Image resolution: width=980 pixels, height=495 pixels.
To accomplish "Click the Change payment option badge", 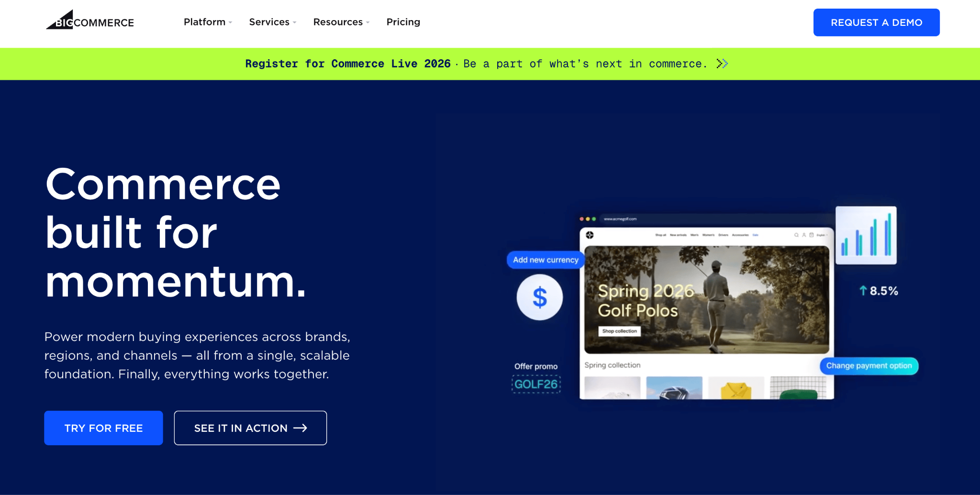I will (869, 366).
